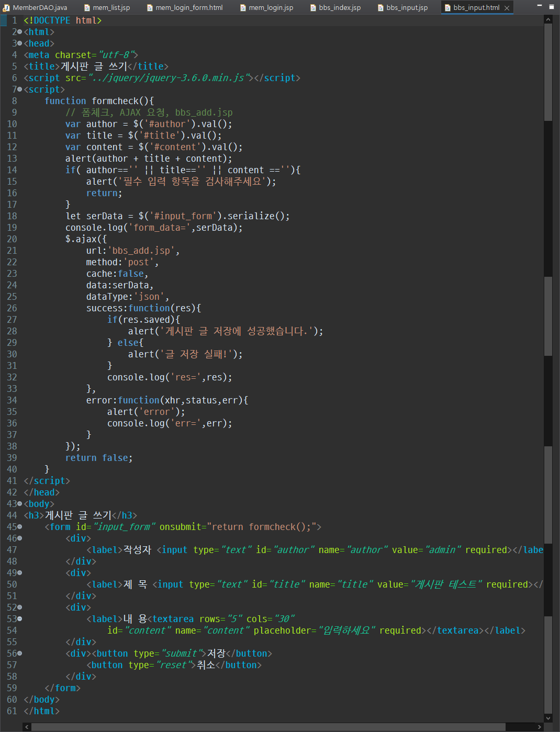The width and height of the screenshot is (560, 732).
Task: Click the DOCTYPE declaration on line 1
Action: 62,20
